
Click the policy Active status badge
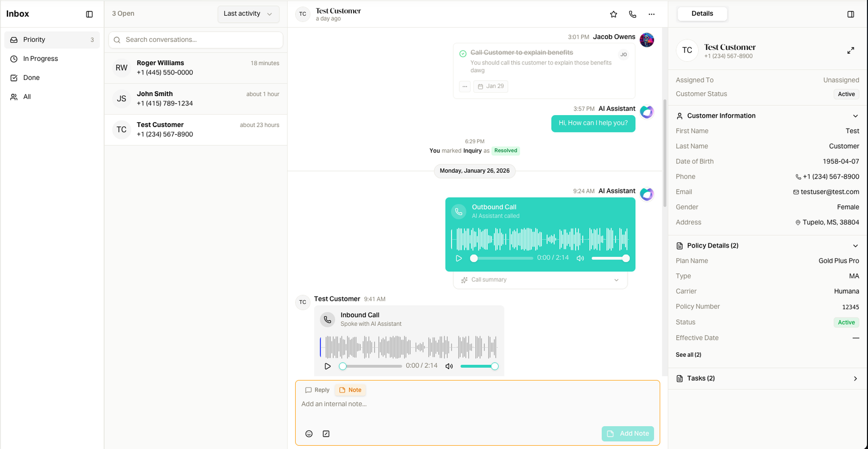click(x=846, y=322)
